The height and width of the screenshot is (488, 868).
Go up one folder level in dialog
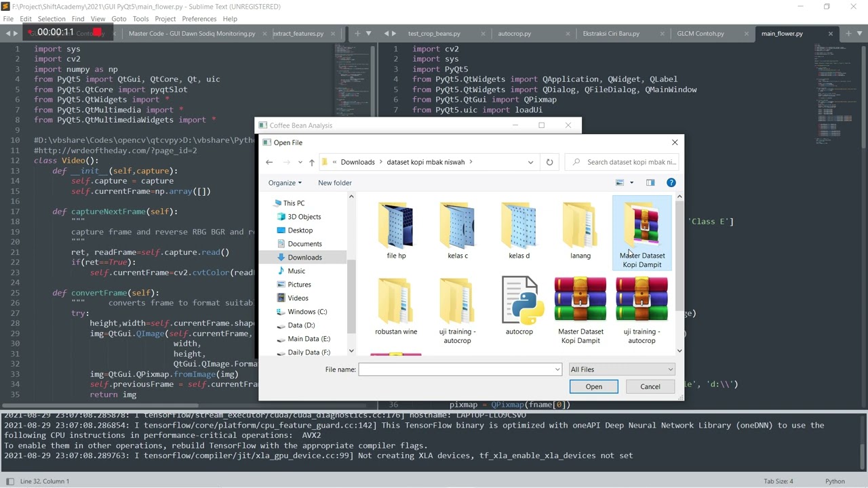point(311,163)
